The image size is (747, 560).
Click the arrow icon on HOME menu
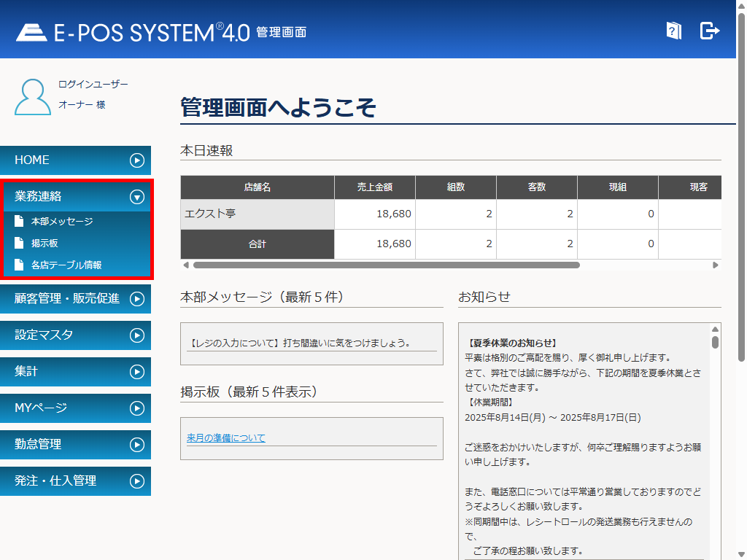click(x=136, y=160)
